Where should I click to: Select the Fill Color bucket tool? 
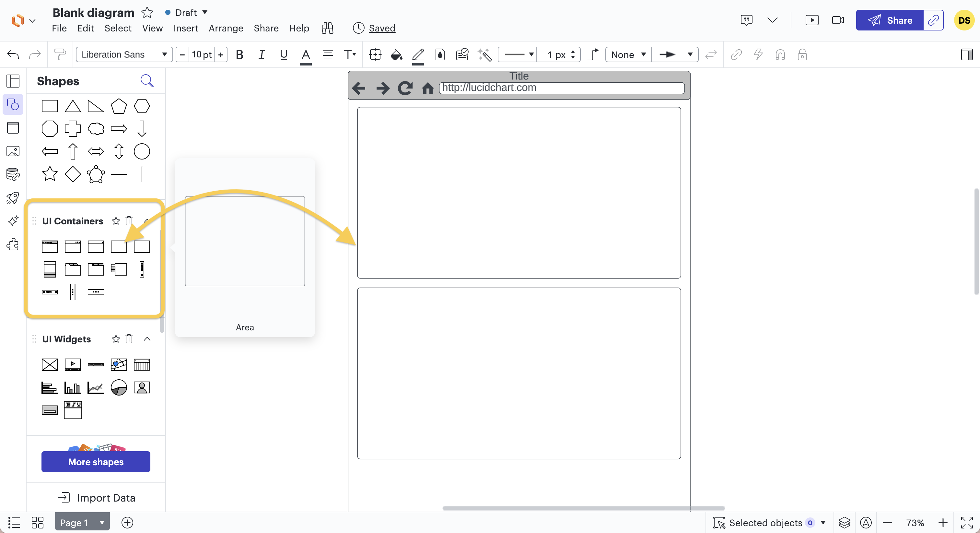396,54
